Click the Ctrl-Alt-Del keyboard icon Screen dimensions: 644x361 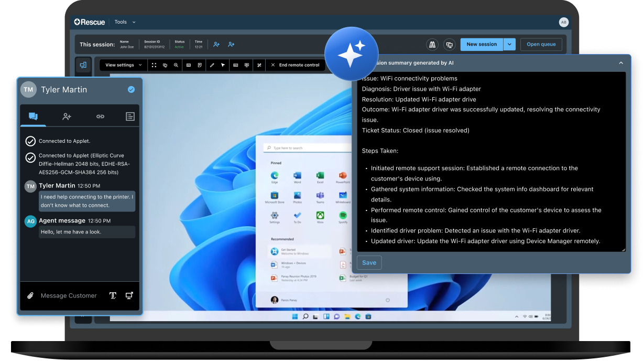tap(236, 65)
